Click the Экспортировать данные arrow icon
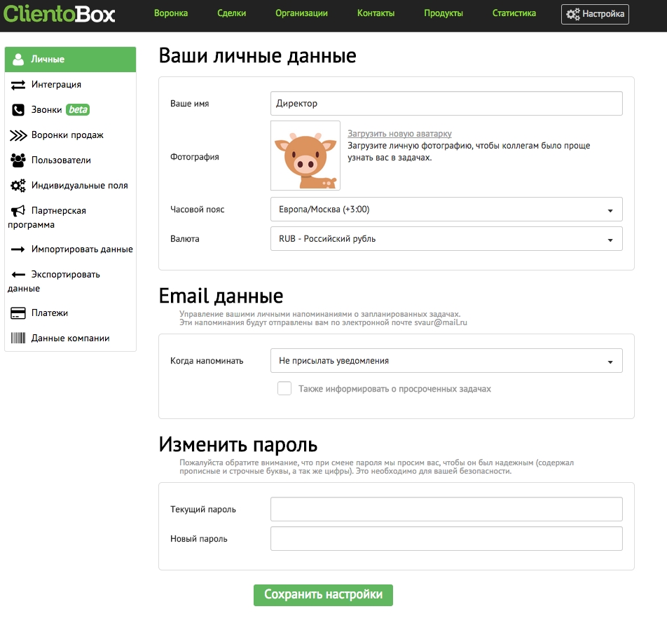The width and height of the screenshot is (667, 644). tap(18, 275)
